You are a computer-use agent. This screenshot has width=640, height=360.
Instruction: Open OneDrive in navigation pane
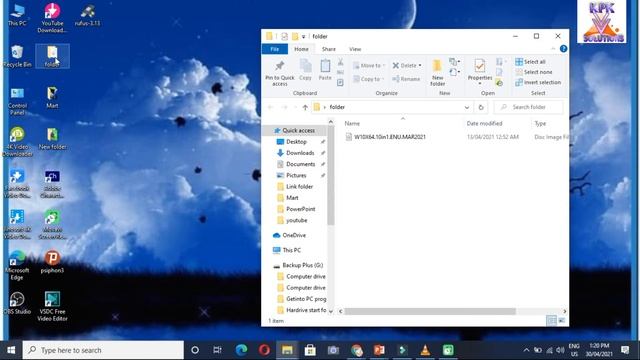click(293, 236)
